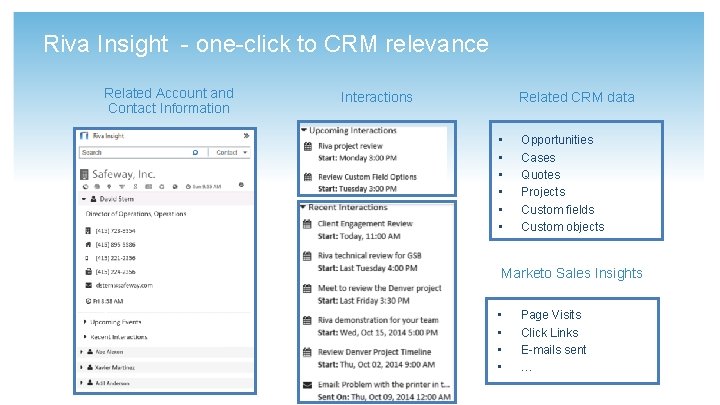Viewport: 720px width, 405px height.
Task: Expand the contact row above Xavier Martinez
Action: coord(82,352)
